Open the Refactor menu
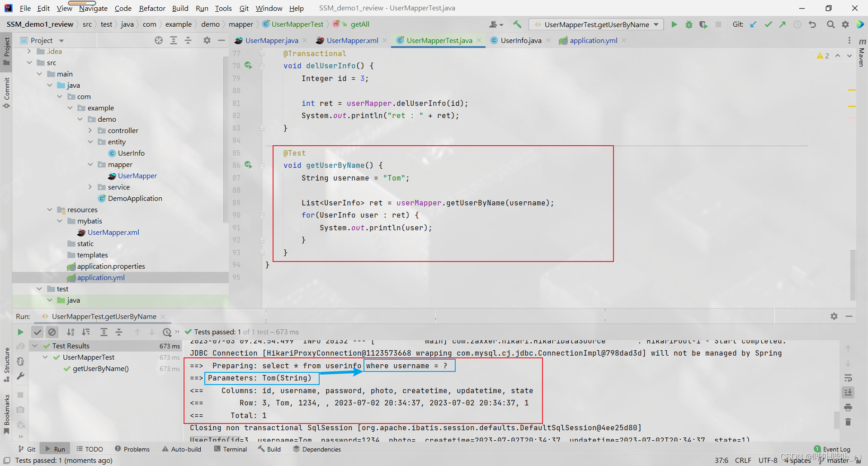868x466 pixels. click(152, 8)
